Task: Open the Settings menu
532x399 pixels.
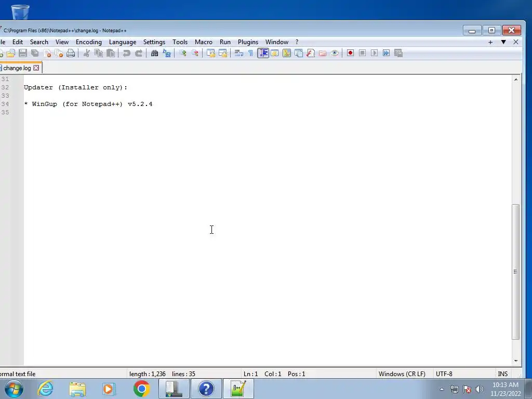Action: click(x=154, y=42)
